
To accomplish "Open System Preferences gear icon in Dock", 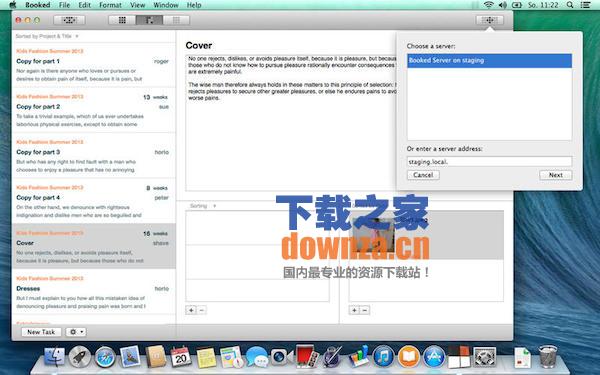I will [484, 357].
